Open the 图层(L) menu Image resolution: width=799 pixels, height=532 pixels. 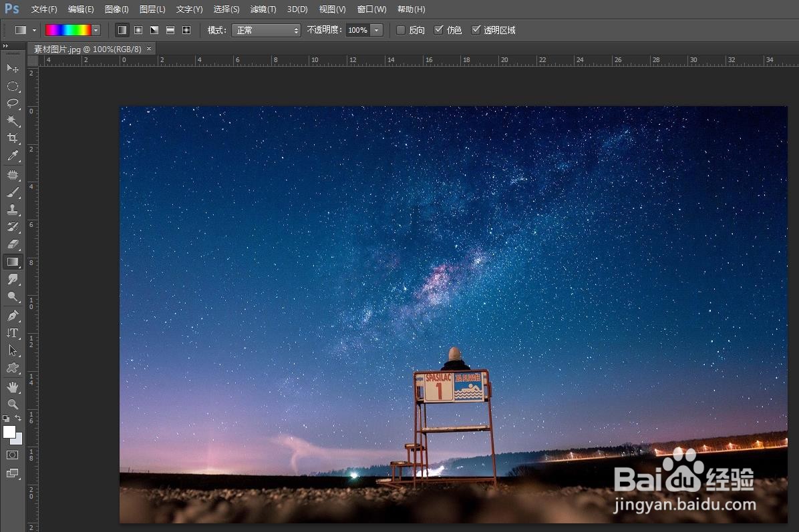click(152, 9)
